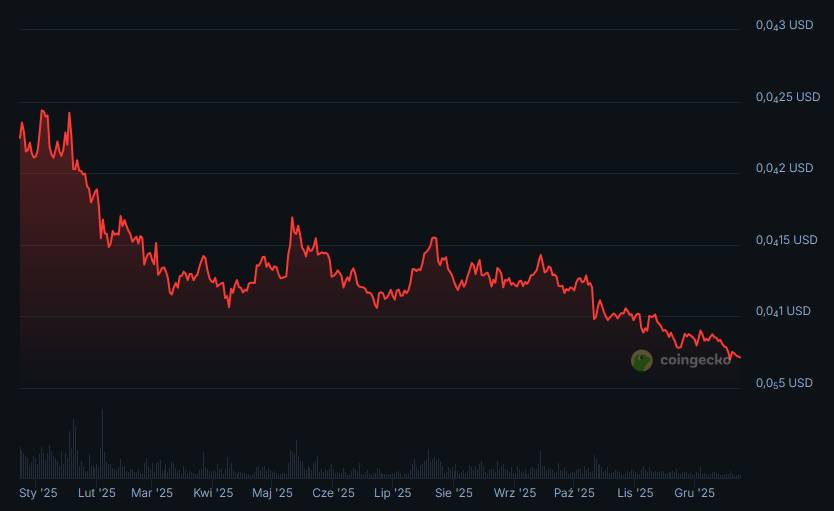Select the Lut '25 axis label
This screenshot has height=511, width=834.
96,493
